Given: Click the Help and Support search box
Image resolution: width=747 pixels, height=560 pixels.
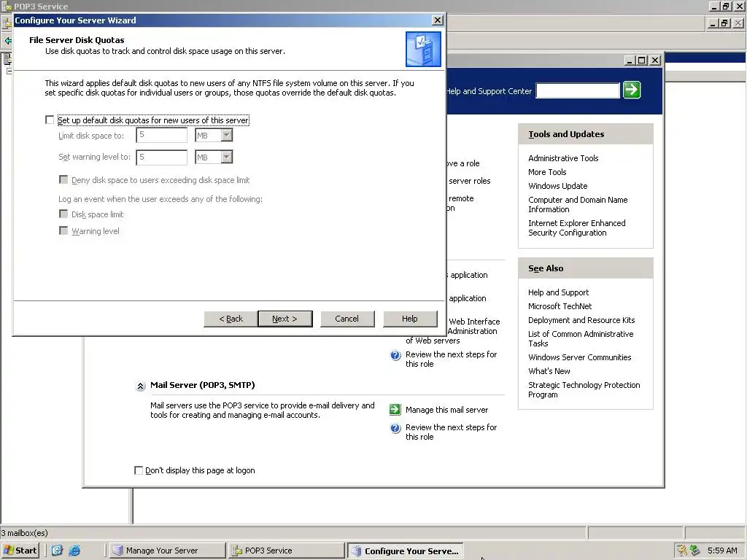Looking at the screenshot, I should (x=578, y=90).
